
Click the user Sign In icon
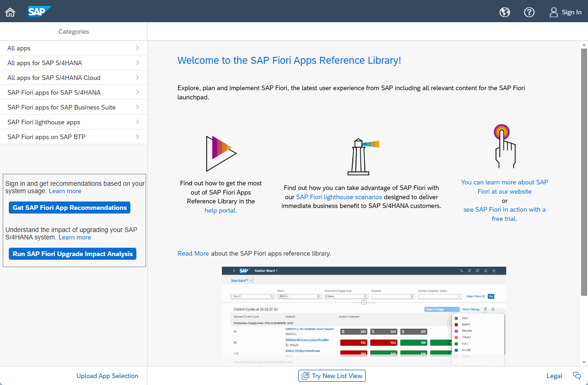pyautogui.click(x=554, y=12)
